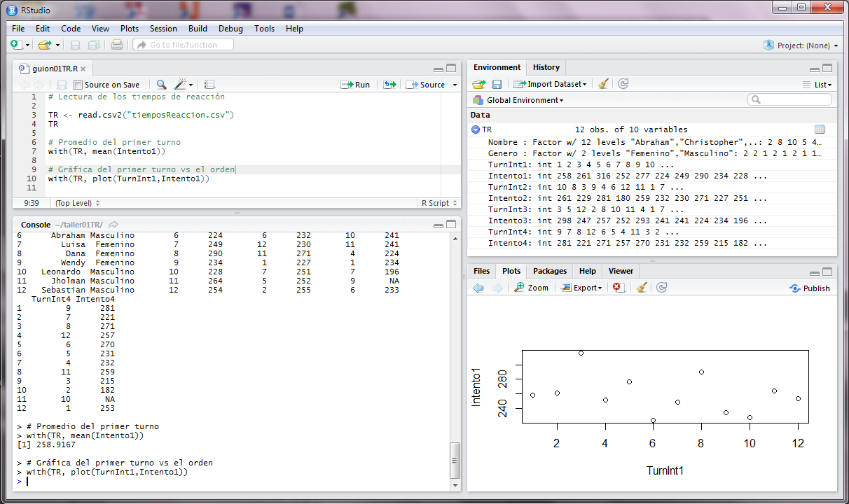Click the Source button in editor toolbar
849x504 pixels.
pos(426,85)
